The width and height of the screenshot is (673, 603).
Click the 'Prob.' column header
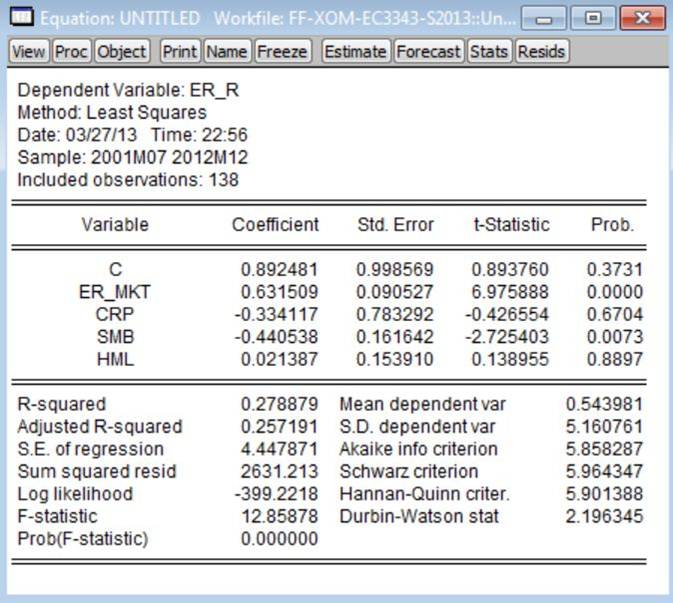click(x=612, y=224)
